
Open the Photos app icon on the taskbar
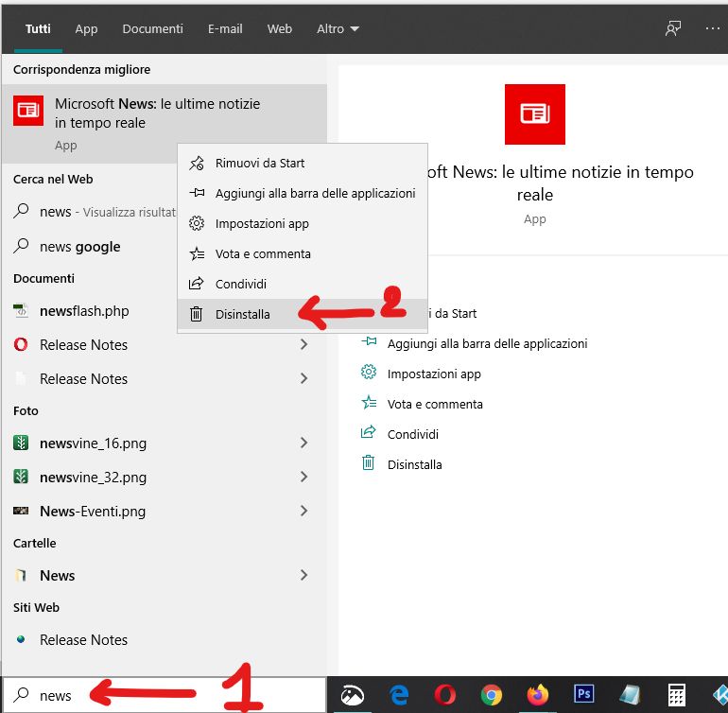point(353,695)
